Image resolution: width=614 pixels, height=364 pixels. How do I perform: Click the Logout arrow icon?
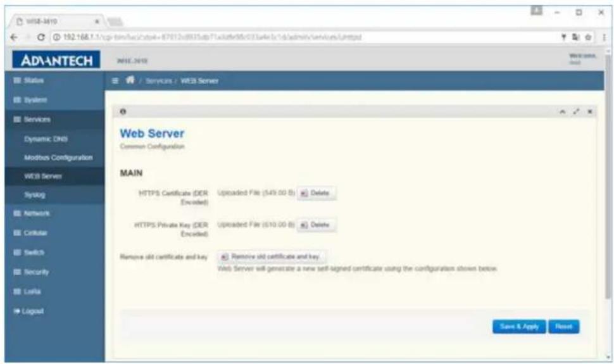pyautogui.click(x=17, y=311)
